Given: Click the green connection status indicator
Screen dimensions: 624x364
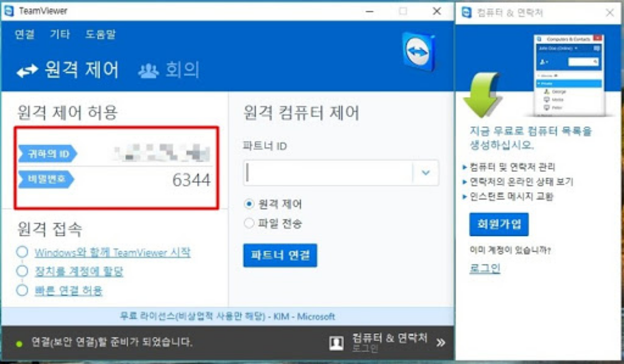Looking at the screenshot, I should [19, 344].
